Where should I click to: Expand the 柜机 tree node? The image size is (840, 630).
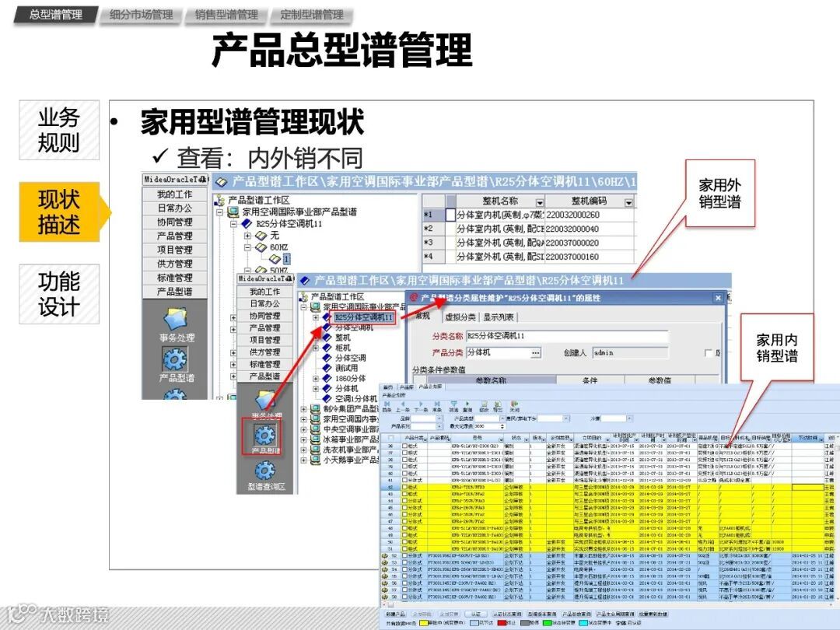coord(316,348)
